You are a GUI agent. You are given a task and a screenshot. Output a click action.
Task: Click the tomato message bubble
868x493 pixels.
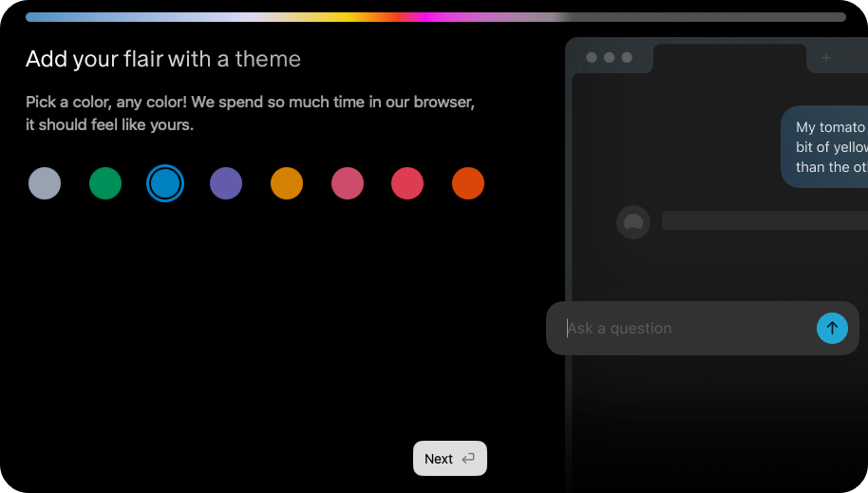coord(825,147)
